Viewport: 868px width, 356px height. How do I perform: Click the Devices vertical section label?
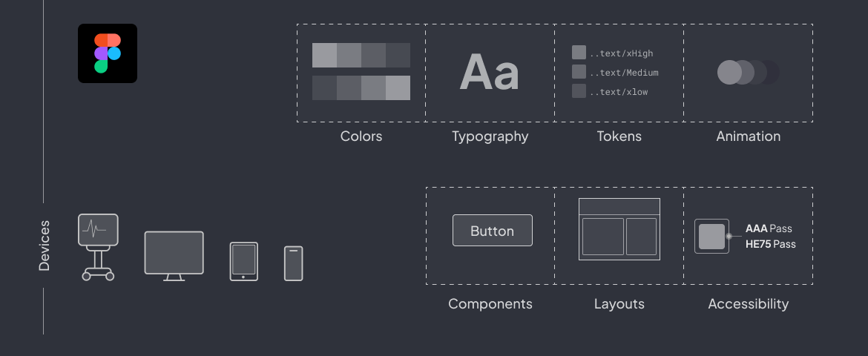45,245
